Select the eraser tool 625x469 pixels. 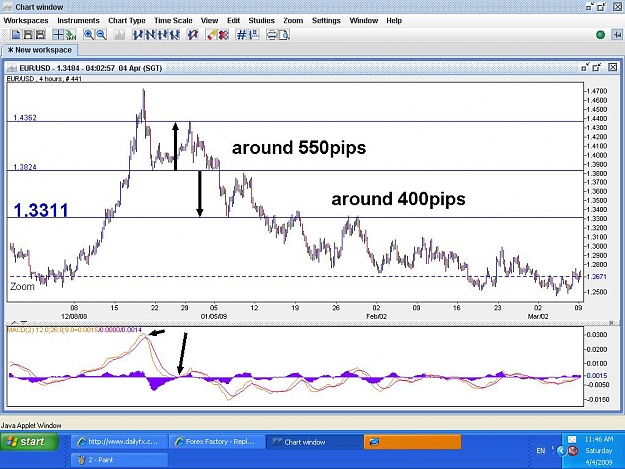[x=211, y=35]
